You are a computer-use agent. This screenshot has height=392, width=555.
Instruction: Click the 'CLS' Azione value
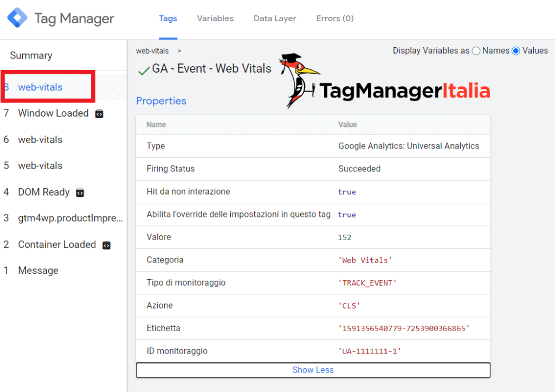[x=349, y=306]
